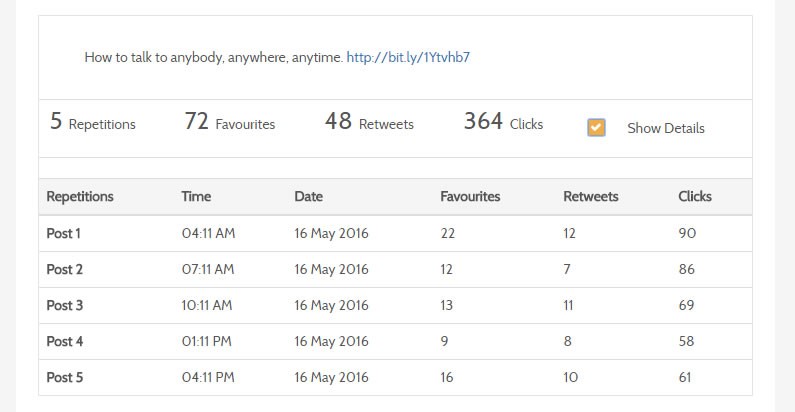Select the Favourites column header
Viewport: 795px width, 412px height.
coord(470,197)
